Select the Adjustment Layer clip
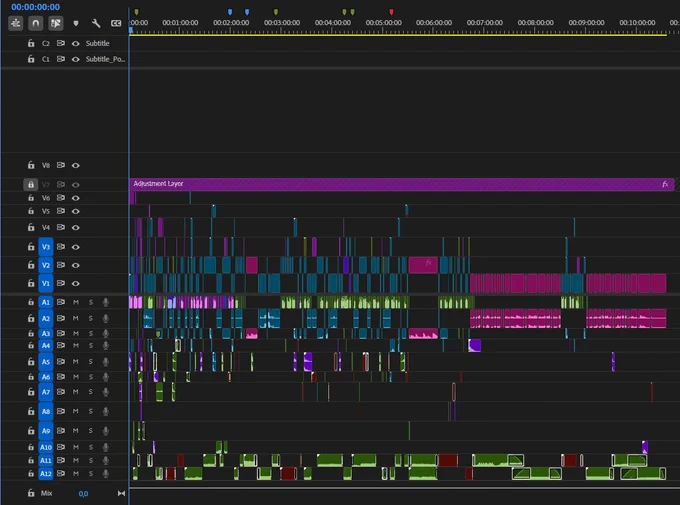This screenshot has width=680, height=505. [402, 184]
